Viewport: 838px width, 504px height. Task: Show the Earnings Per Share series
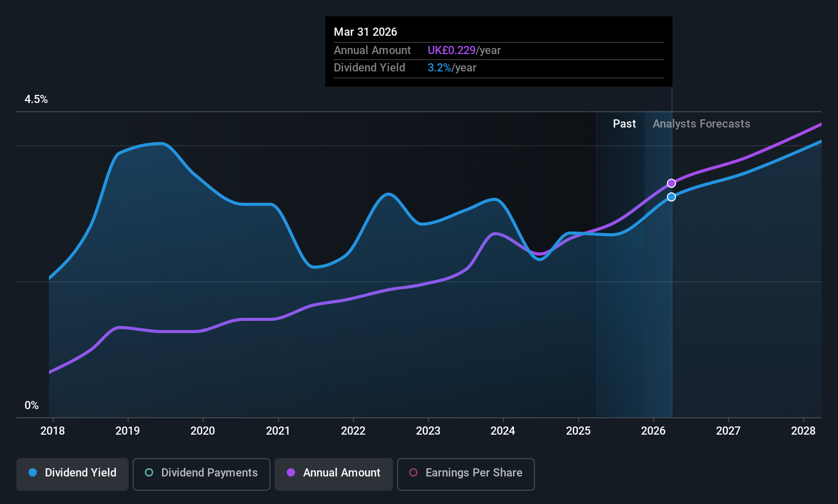point(466,474)
